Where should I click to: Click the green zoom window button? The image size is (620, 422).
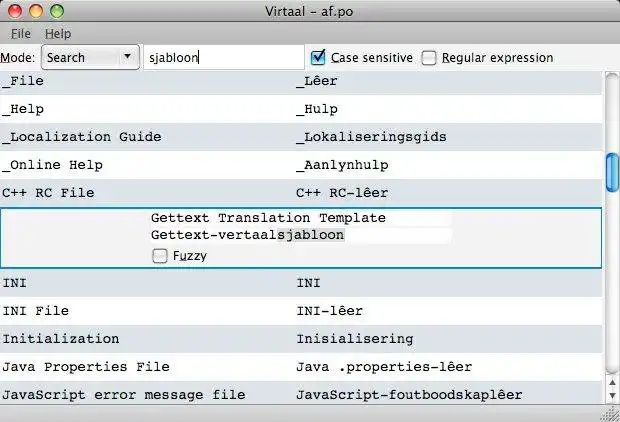point(56,11)
